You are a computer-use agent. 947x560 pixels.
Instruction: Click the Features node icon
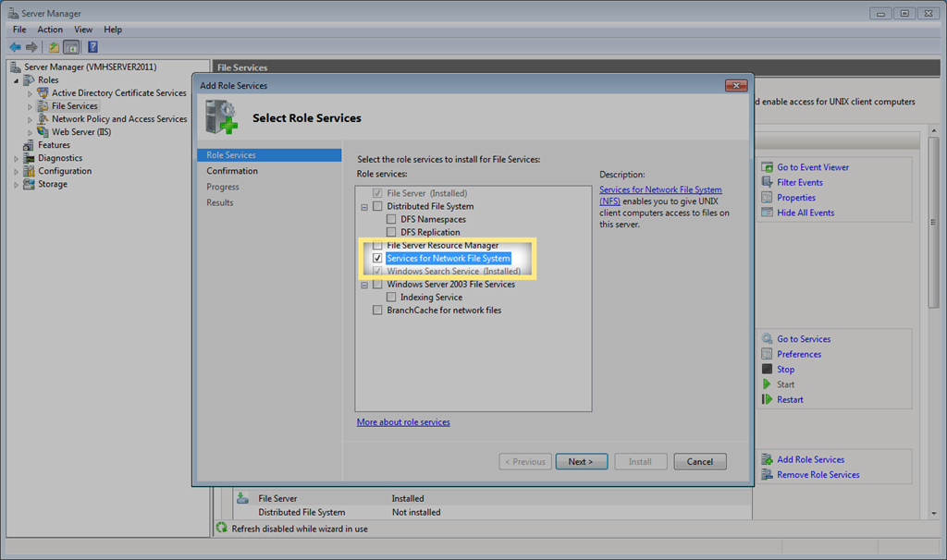pos(29,145)
